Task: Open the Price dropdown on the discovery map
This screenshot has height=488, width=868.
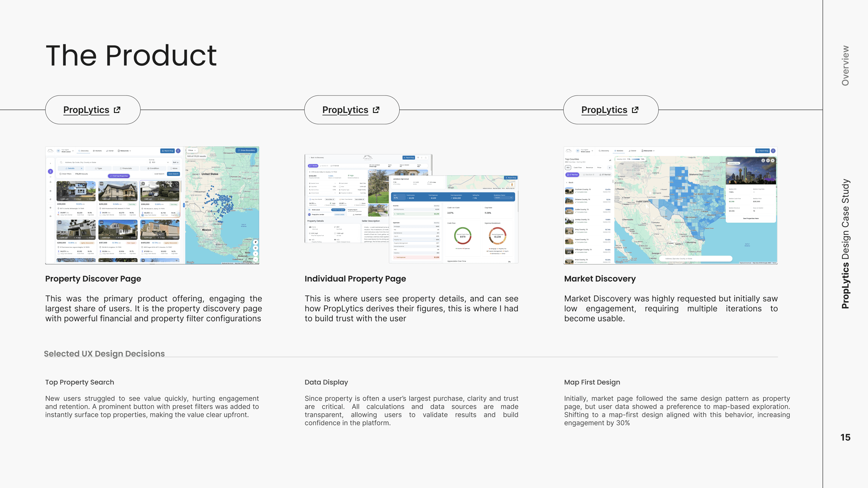Action: point(192,151)
